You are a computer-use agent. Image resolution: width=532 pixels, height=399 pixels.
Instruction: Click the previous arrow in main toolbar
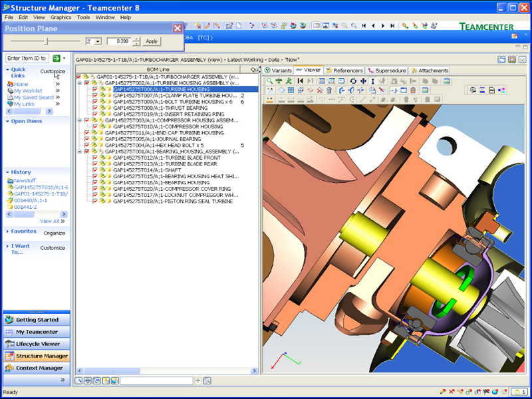click(x=373, y=26)
